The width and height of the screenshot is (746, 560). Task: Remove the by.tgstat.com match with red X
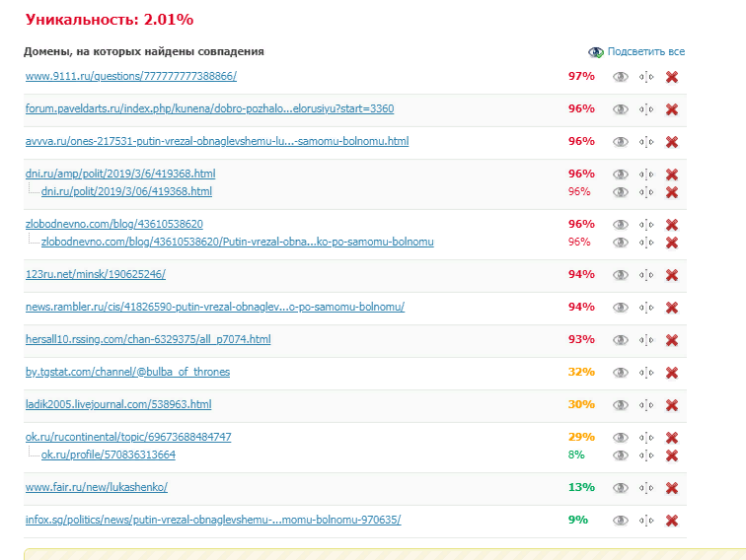[x=672, y=373]
